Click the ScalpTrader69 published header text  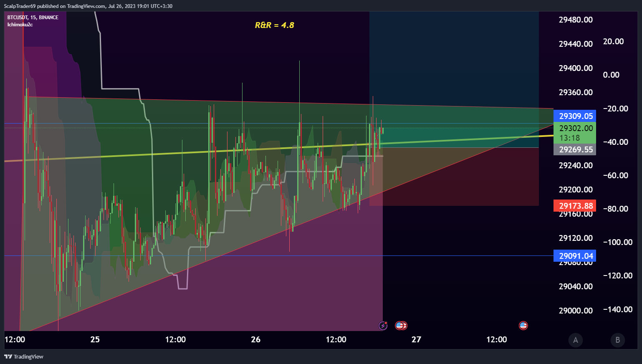pos(88,6)
